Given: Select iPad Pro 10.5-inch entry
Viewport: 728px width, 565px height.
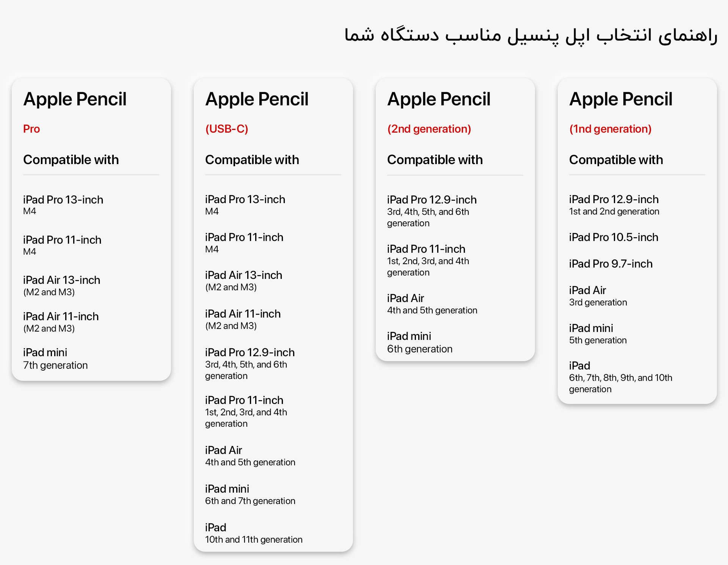Looking at the screenshot, I should 613,237.
